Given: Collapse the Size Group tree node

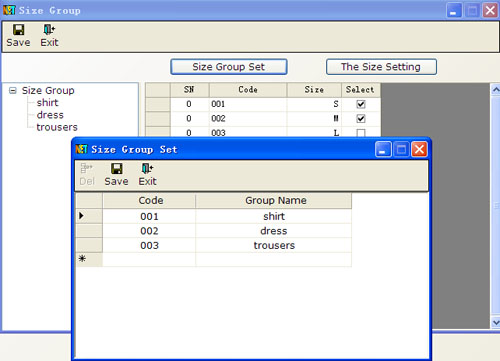Looking at the screenshot, I should 13,91.
